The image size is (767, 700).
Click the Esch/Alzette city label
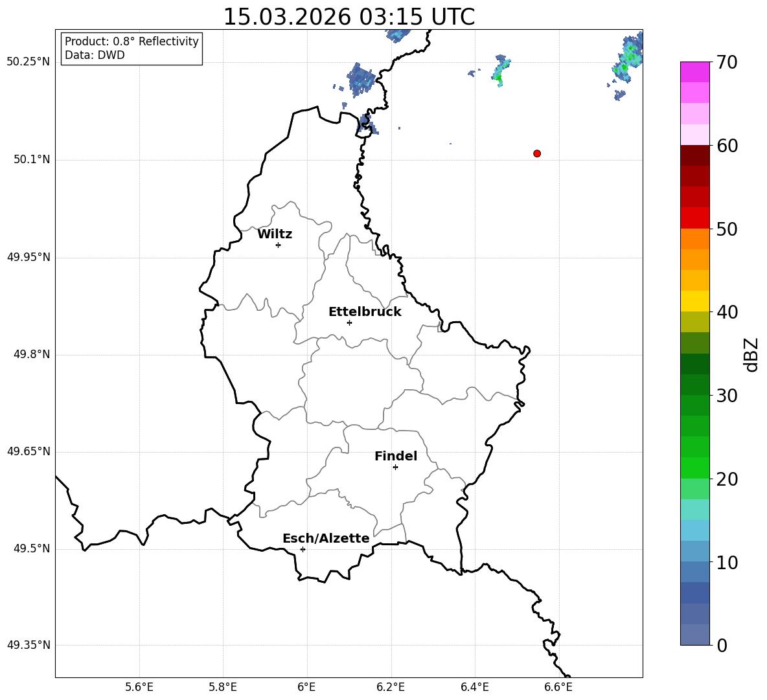point(326,539)
